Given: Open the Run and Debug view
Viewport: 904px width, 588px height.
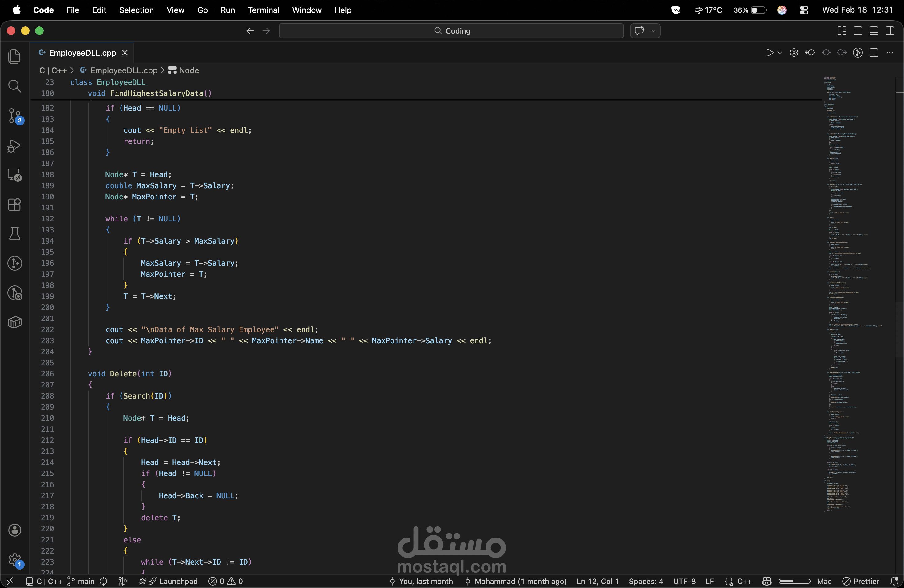Looking at the screenshot, I should click(x=14, y=145).
